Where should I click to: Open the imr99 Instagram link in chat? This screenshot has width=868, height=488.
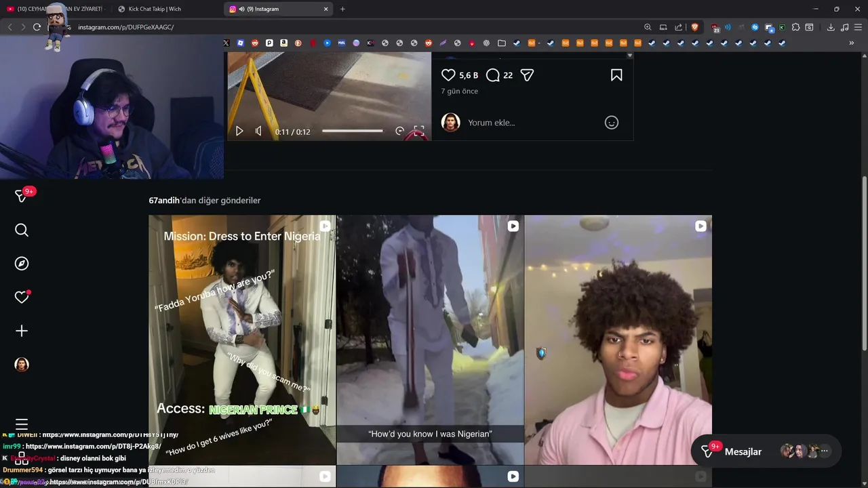93,447
